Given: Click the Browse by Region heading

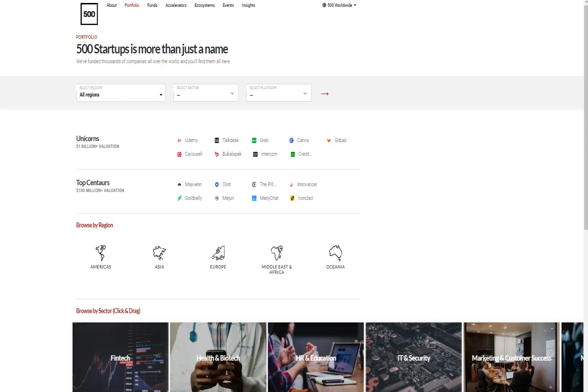Looking at the screenshot, I should (x=95, y=225).
